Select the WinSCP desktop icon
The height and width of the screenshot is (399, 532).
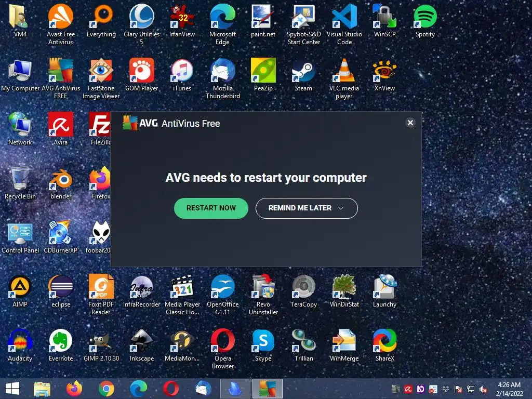pyautogui.click(x=384, y=20)
